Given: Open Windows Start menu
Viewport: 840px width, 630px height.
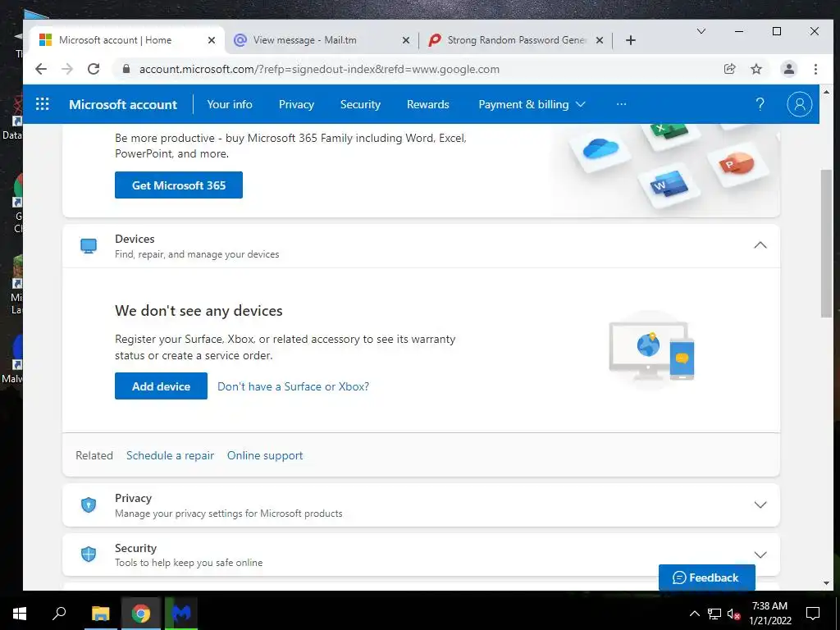Looking at the screenshot, I should pos(20,614).
